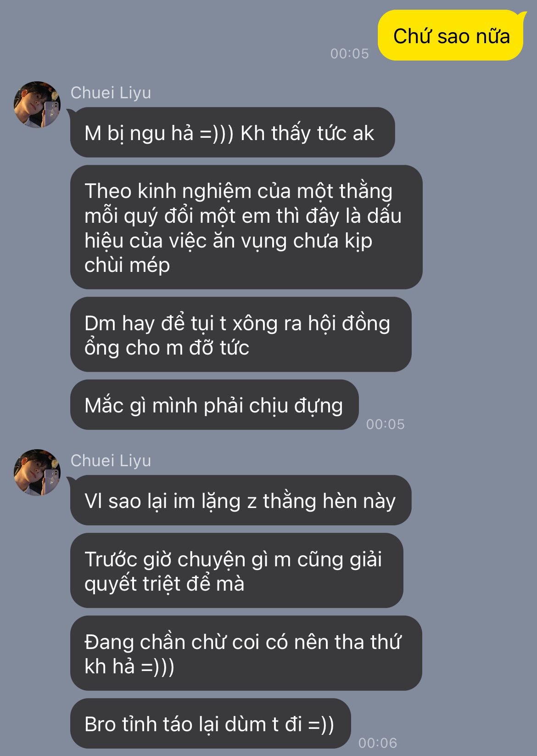Tap the 00:05 timestamp after 'chịu đựng' message
This screenshot has width=537, height=756.
point(386,424)
